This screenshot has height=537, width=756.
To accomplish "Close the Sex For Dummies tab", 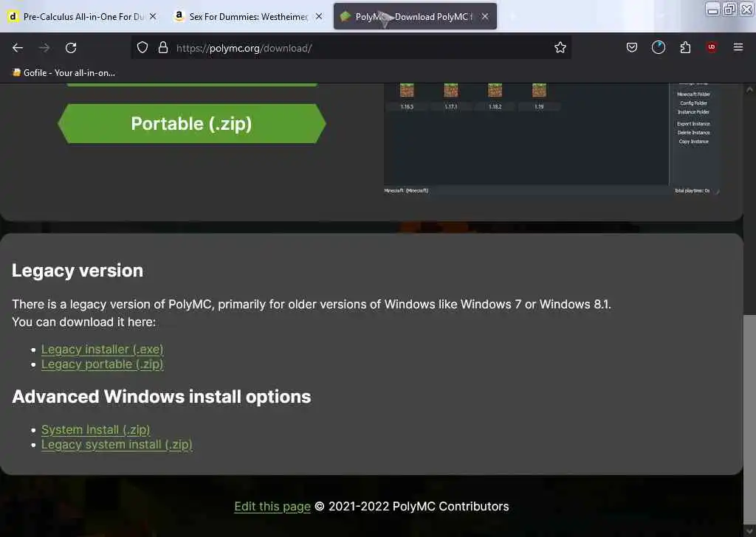I will coord(319,16).
